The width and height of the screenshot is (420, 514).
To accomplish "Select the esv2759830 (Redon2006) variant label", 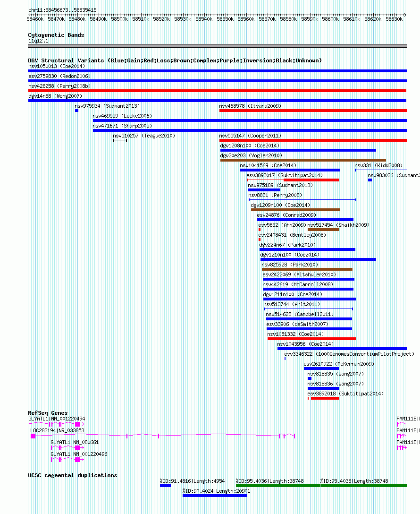I will [x=59, y=76].
